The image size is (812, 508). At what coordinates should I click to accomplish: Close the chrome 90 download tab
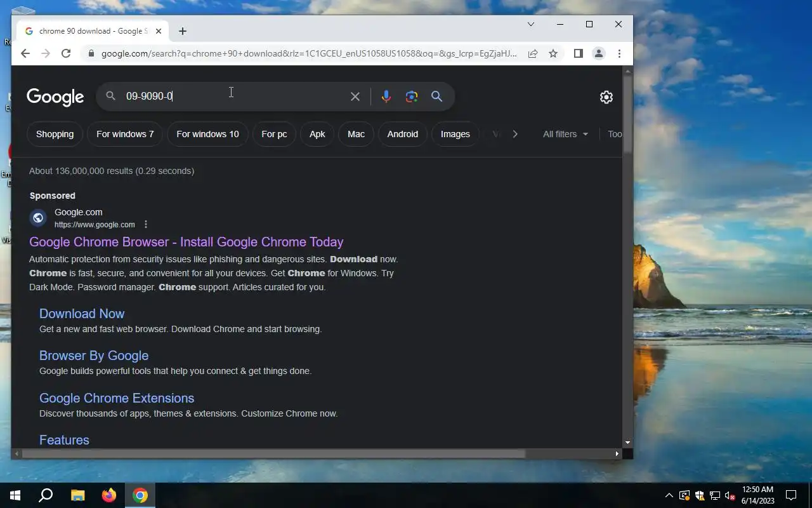(159, 31)
